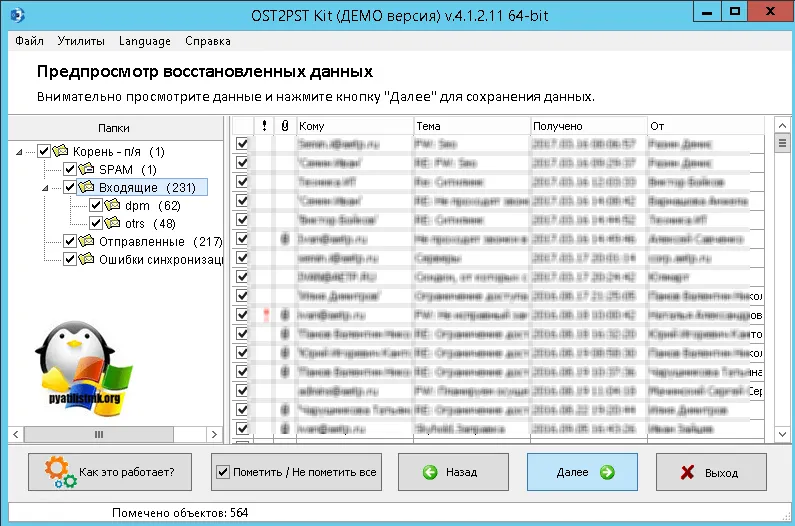Sort by the importance (!) column header

click(264, 126)
